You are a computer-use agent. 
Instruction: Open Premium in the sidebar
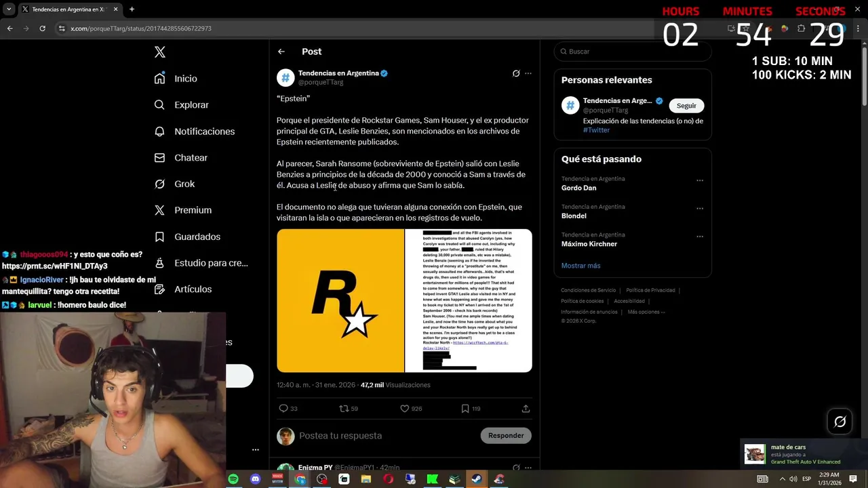point(183,210)
